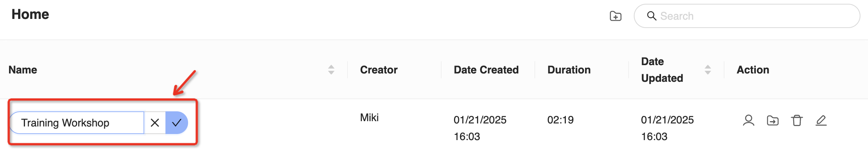Click the Creator column header
This screenshot has height=156, width=868.
pyautogui.click(x=379, y=70)
